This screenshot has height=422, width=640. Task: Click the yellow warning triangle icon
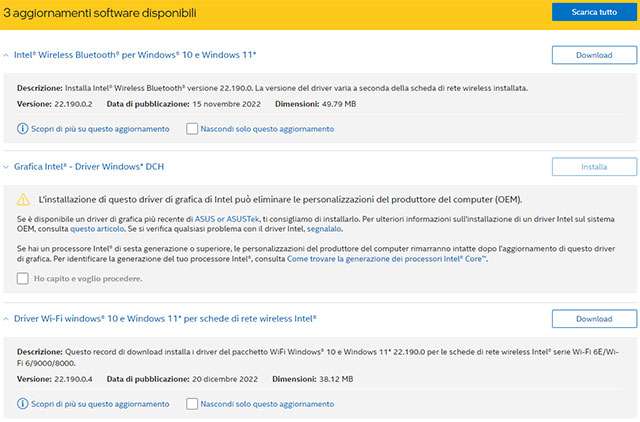[23, 200]
